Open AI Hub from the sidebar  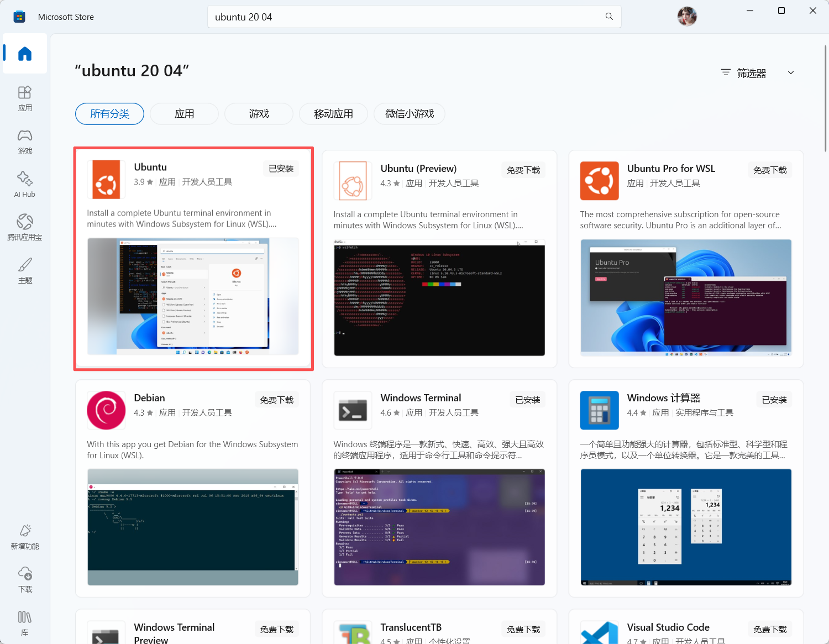[25, 185]
